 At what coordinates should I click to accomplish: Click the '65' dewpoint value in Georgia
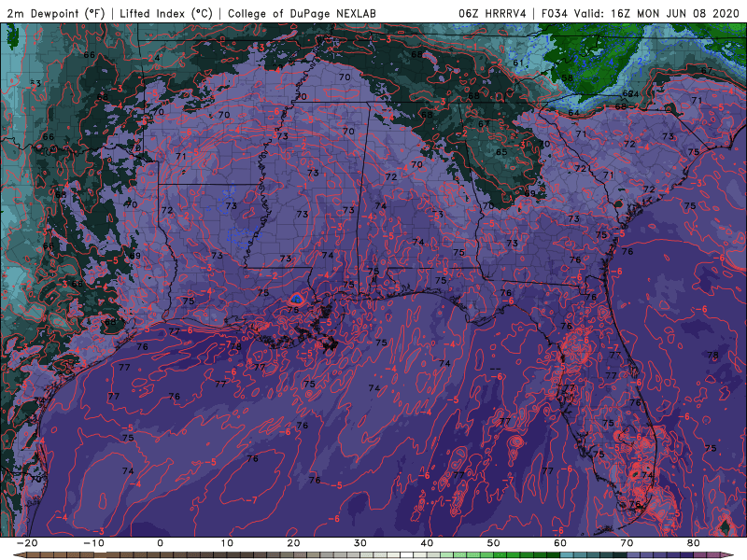[501, 152]
